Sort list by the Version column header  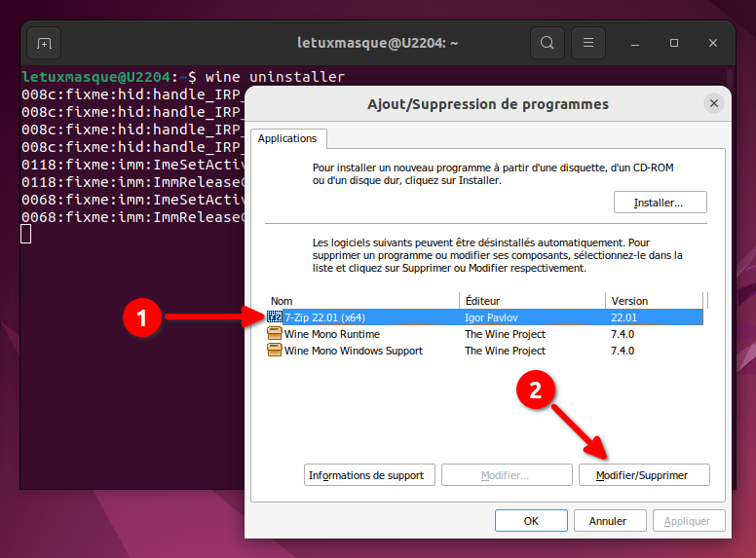pos(655,301)
